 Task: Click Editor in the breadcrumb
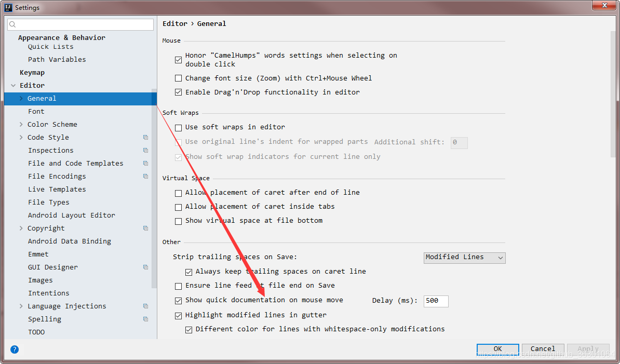[x=175, y=24]
